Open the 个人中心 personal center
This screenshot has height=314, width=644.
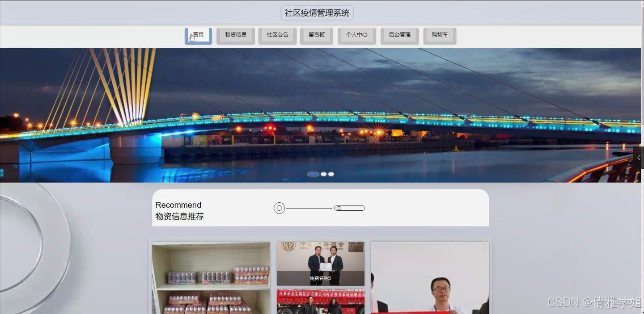point(356,34)
